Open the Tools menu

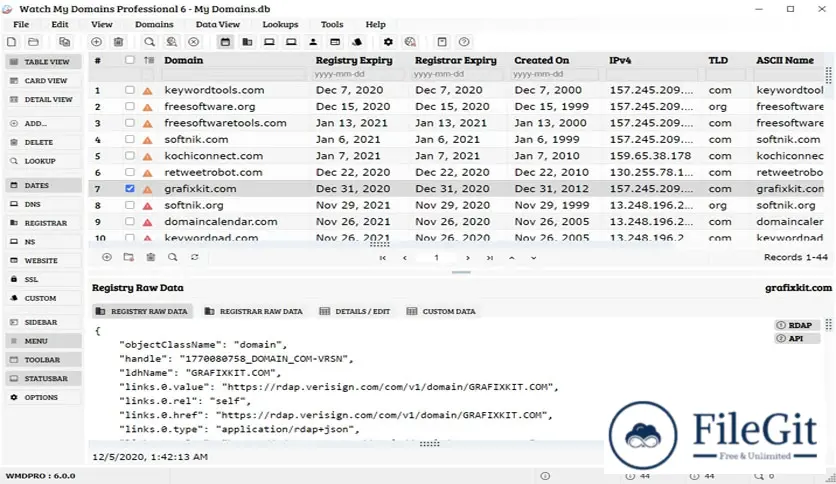(x=332, y=25)
